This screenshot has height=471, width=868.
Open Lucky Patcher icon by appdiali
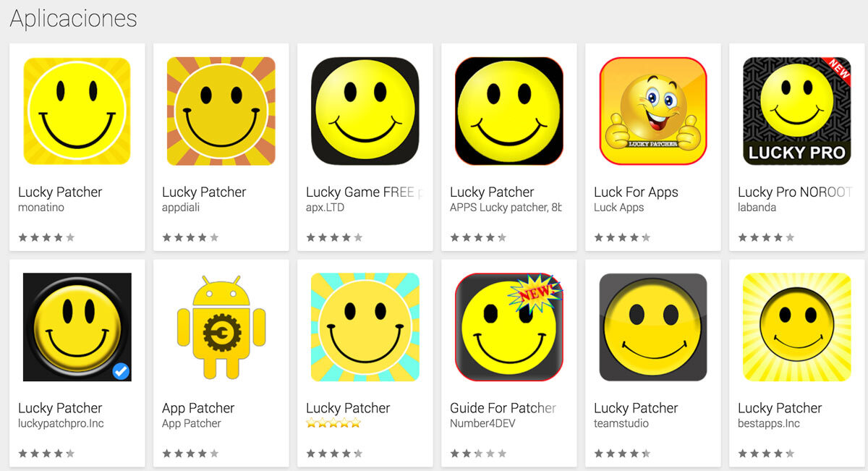click(x=221, y=111)
